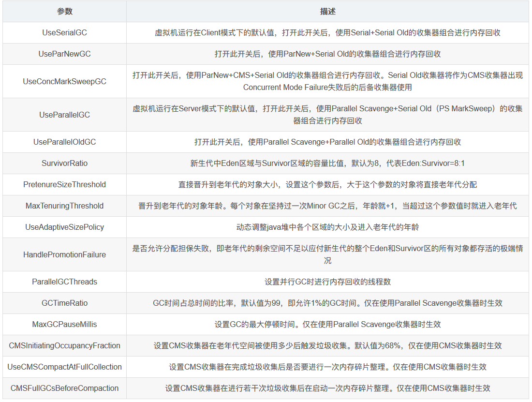This screenshot has width=532, height=402.
Task: Select the PretenureSizeThreshold cell
Action: 64,184
